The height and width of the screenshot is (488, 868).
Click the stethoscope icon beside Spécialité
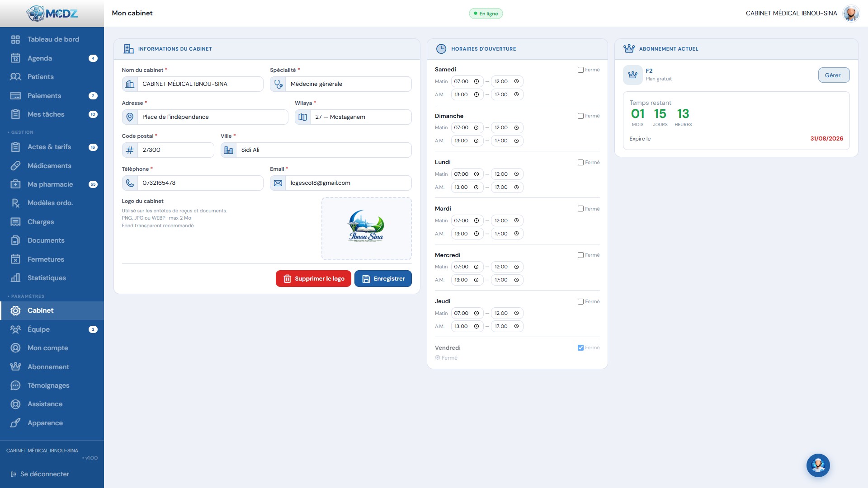(278, 84)
